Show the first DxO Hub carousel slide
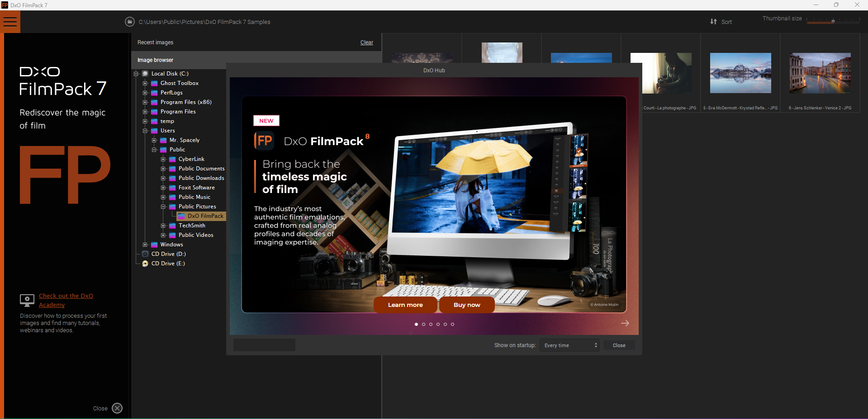Image resolution: width=868 pixels, height=419 pixels. point(416,324)
